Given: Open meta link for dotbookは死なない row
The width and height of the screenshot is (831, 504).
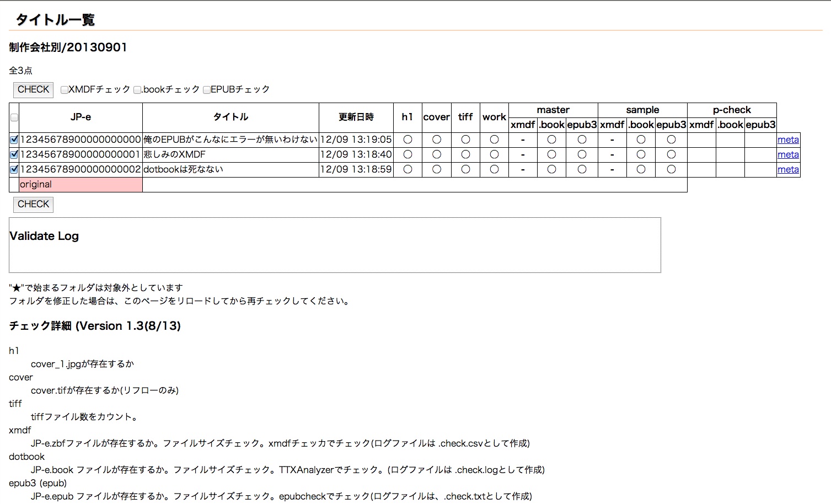Looking at the screenshot, I should [788, 170].
